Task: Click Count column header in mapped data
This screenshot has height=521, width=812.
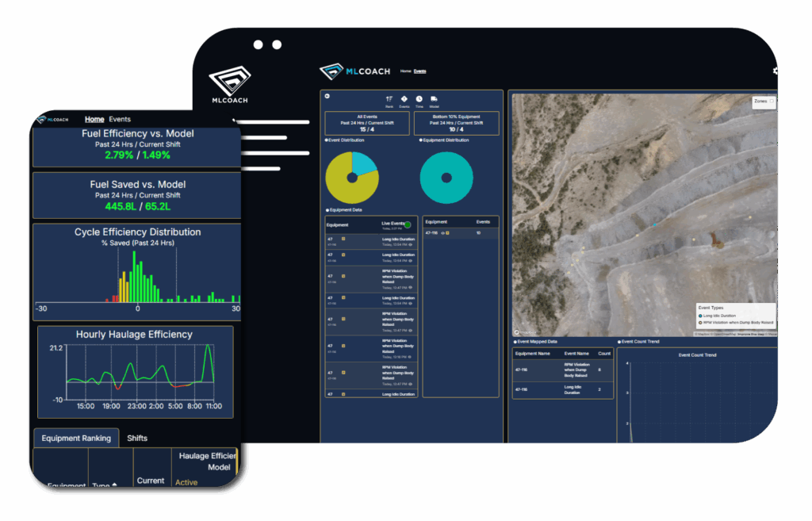Action: [x=604, y=354]
